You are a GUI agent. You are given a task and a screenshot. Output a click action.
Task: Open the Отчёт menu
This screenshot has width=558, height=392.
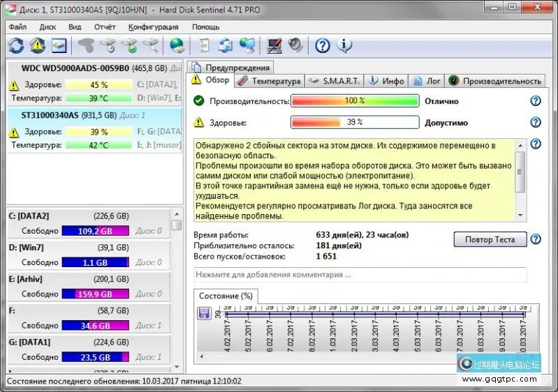pyautogui.click(x=105, y=27)
